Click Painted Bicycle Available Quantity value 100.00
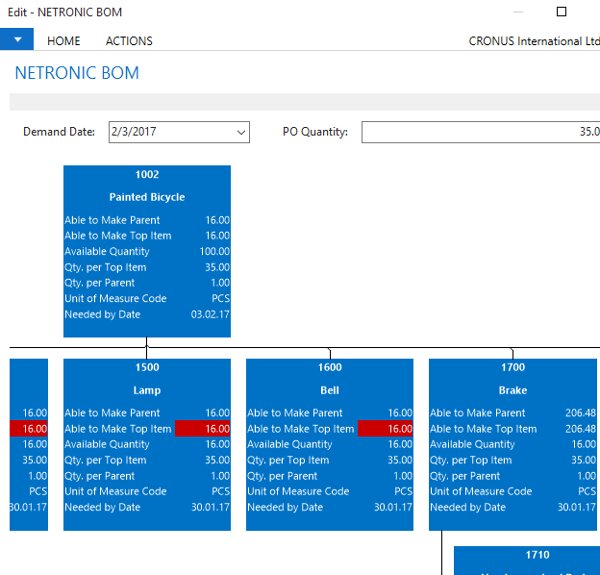 [x=215, y=252]
